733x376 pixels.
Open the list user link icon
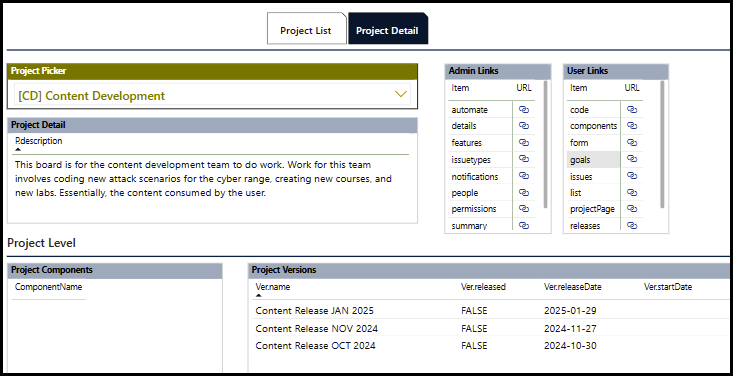tap(632, 193)
